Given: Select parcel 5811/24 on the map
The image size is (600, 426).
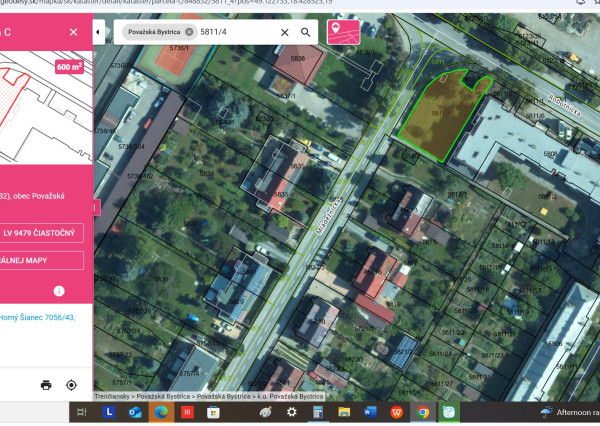Looking at the screenshot, I should pyautogui.click(x=441, y=354).
